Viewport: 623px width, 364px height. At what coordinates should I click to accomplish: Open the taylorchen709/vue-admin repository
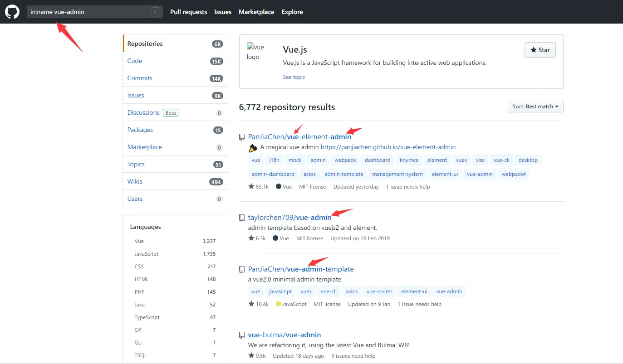point(290,218)
